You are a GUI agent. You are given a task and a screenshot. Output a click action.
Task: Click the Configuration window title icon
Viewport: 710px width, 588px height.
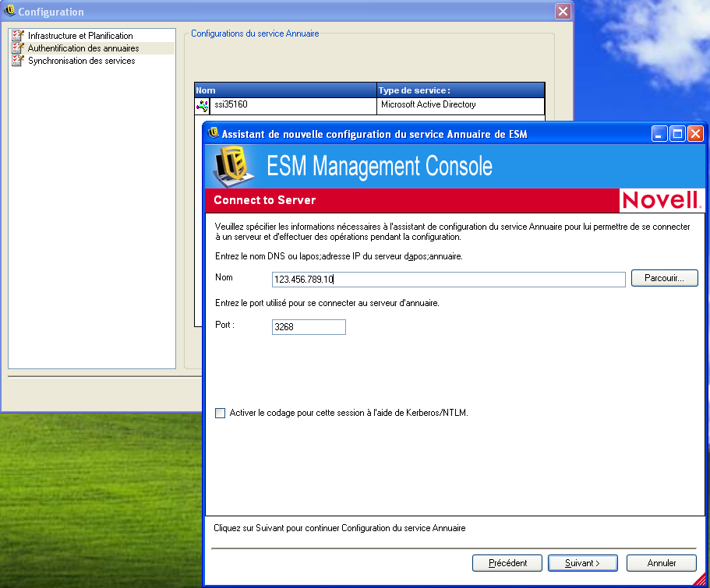coord(9,11)
